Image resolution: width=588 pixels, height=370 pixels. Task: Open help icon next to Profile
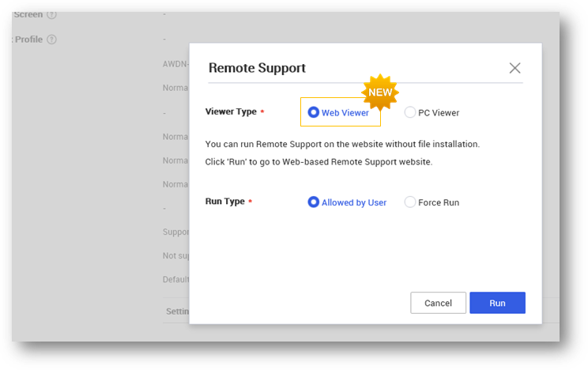[x=51, y=40]
